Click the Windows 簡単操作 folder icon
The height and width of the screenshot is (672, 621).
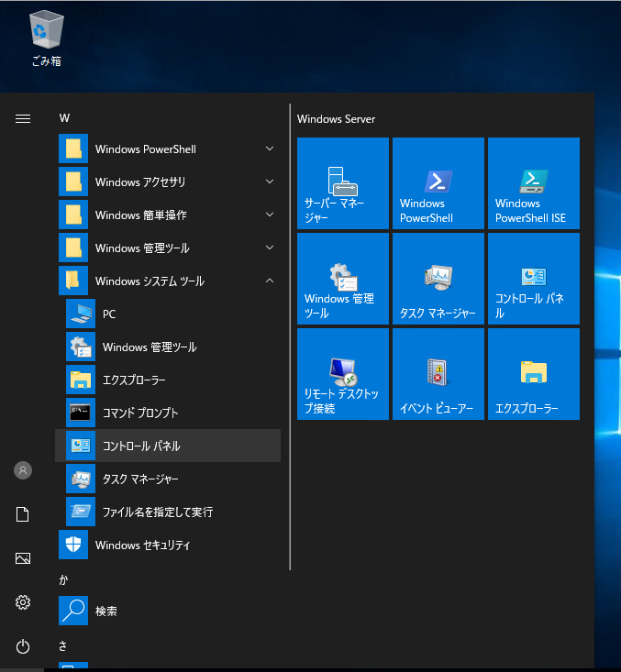[x=73, y=215]
